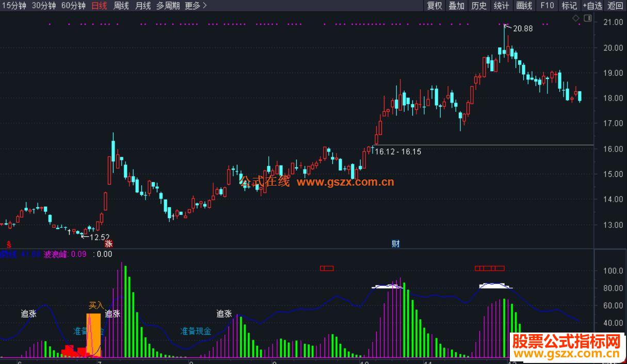Click the diamond icon above price axis
Viewport: 627px width, 364px height.
[x=576, y=19]
